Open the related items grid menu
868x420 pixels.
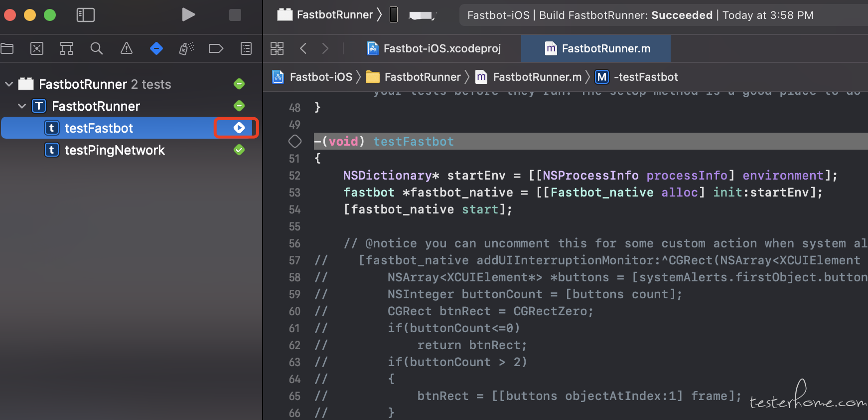point(277,48)
